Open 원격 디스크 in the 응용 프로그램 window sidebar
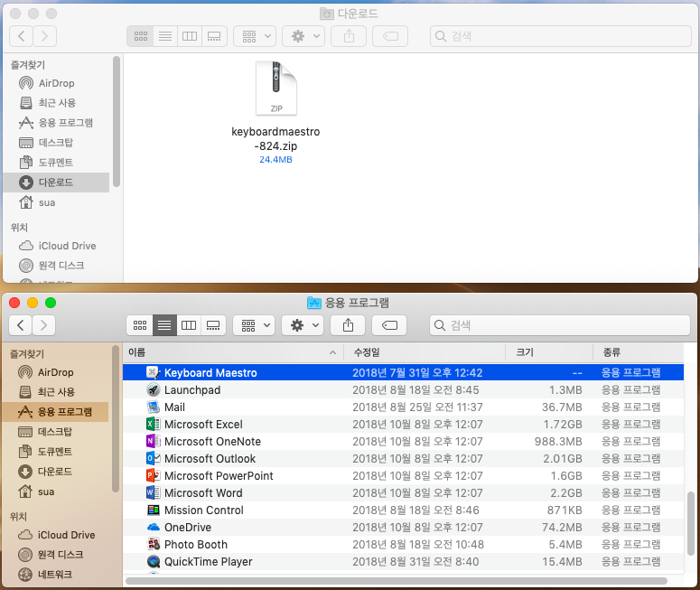Screen dimensions: 700x590 pyautogui.click(x=55, y=554)
